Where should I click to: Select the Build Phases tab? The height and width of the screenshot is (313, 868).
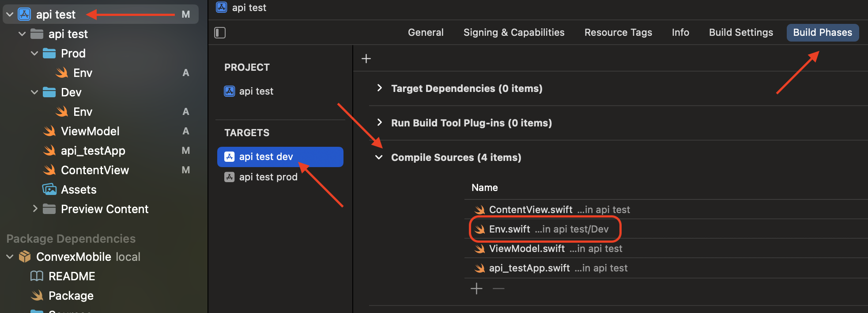pyautogui.click(x=823, y=33)
